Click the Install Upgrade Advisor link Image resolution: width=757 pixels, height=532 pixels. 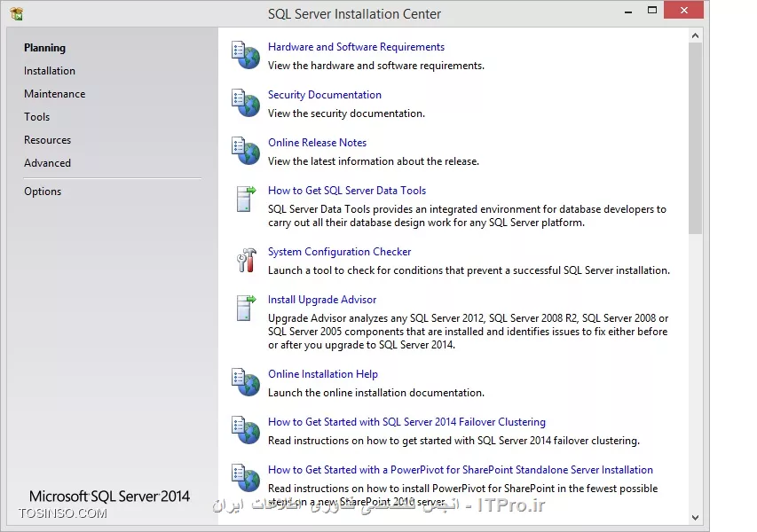pos(322,300)
